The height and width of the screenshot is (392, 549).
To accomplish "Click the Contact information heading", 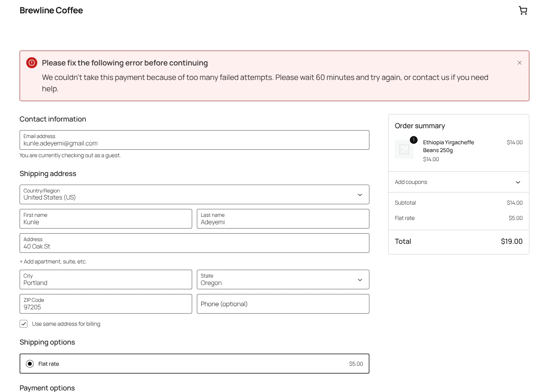I will coord(53,119).
